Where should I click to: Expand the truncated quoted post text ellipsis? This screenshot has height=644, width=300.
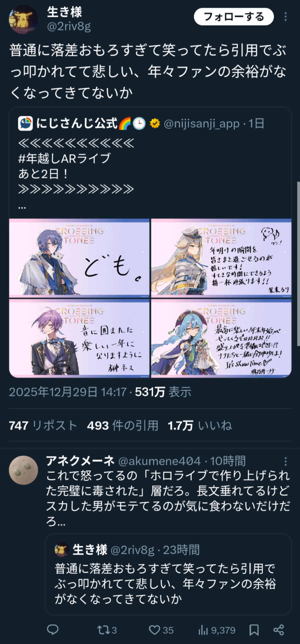22,208
